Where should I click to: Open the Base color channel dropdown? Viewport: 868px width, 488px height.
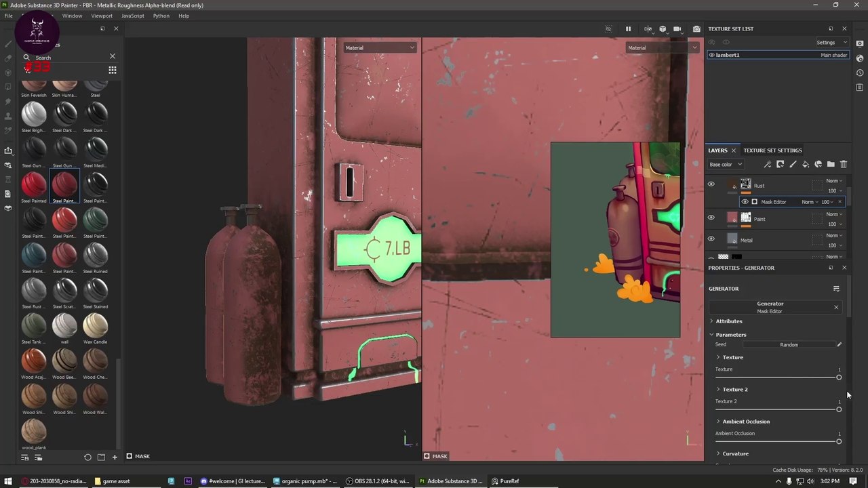coord(726,164)
